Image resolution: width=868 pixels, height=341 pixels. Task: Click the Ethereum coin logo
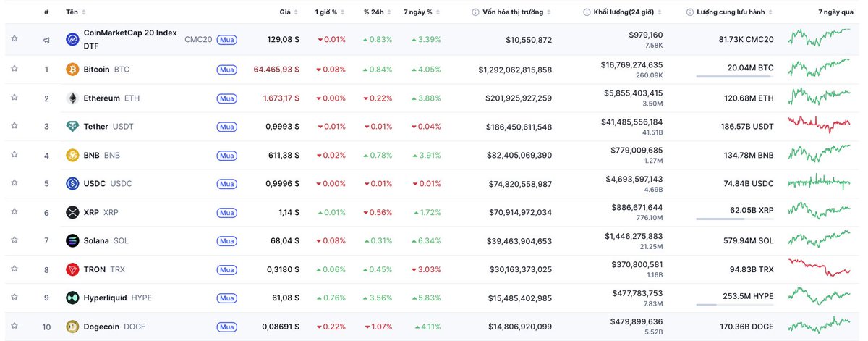(x=72, y=98)
